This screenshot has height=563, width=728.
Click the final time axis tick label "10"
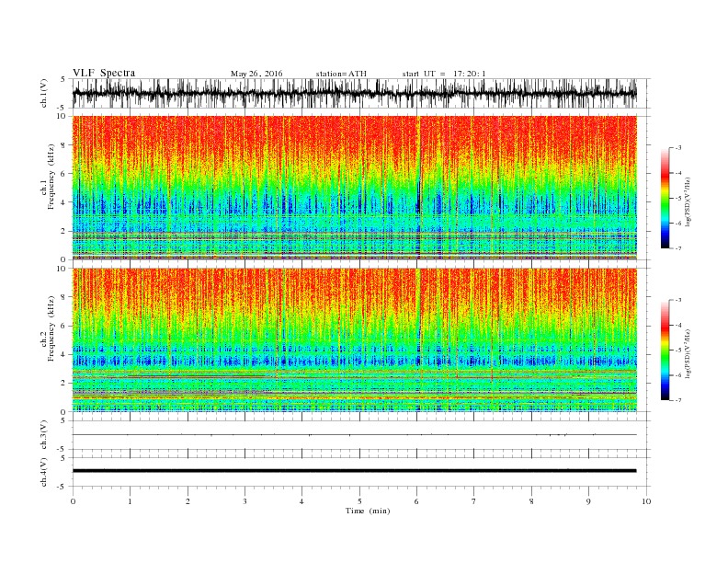pos(646,501)
